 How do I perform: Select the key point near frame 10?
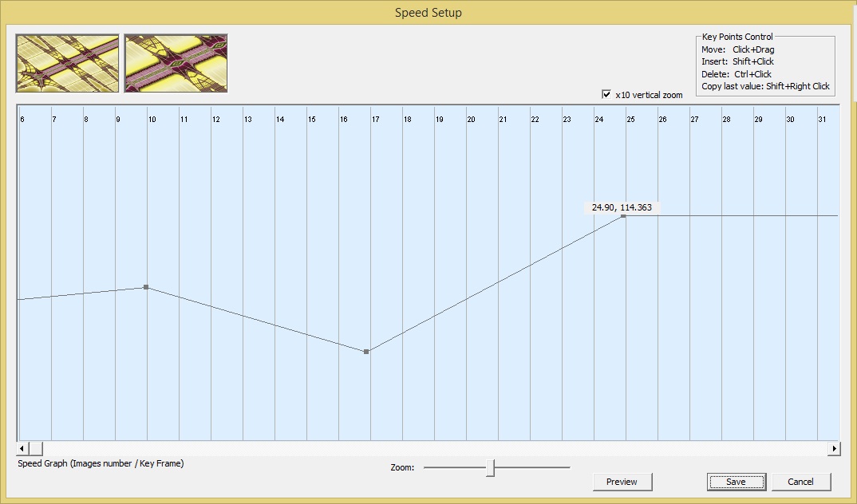click(146, 287)
